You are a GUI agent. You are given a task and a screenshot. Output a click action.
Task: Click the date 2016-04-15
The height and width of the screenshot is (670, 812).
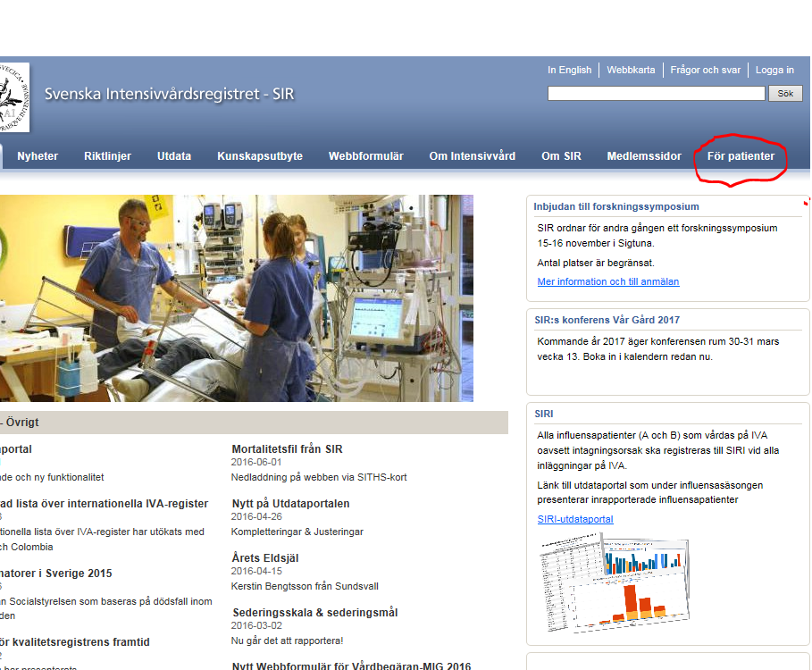point(256,571)
